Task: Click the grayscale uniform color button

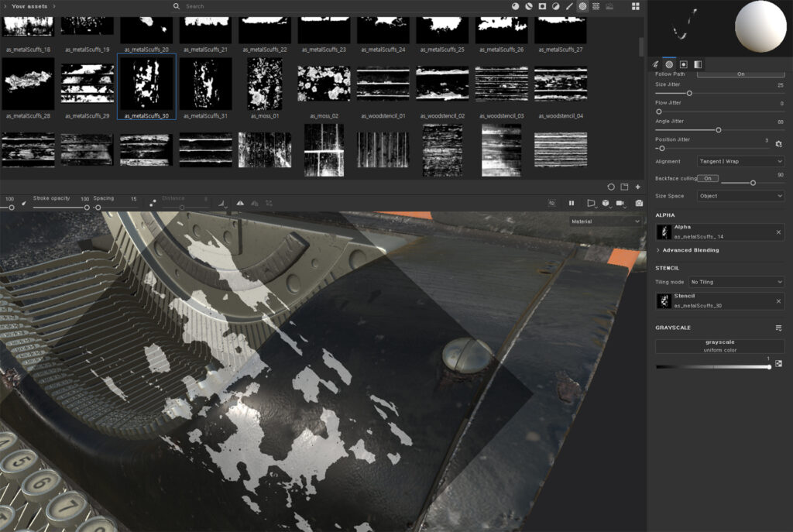Action: pyautogui.click(x=719, y=346)
